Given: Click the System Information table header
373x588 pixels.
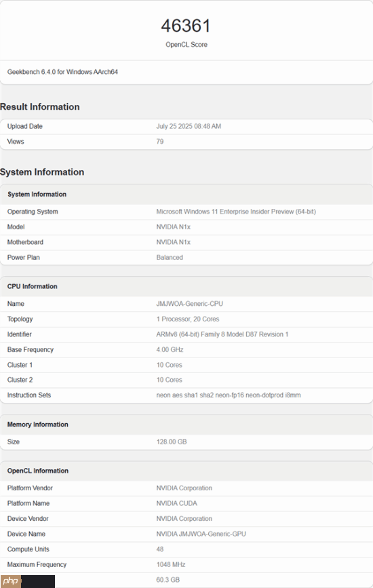Looking at the screenshot, I should [x=37, y=194].
